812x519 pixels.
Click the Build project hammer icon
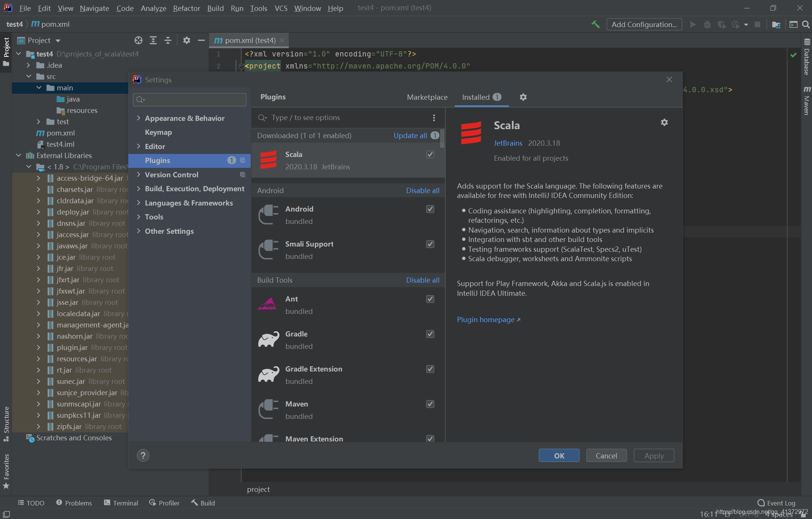point(596,24)
